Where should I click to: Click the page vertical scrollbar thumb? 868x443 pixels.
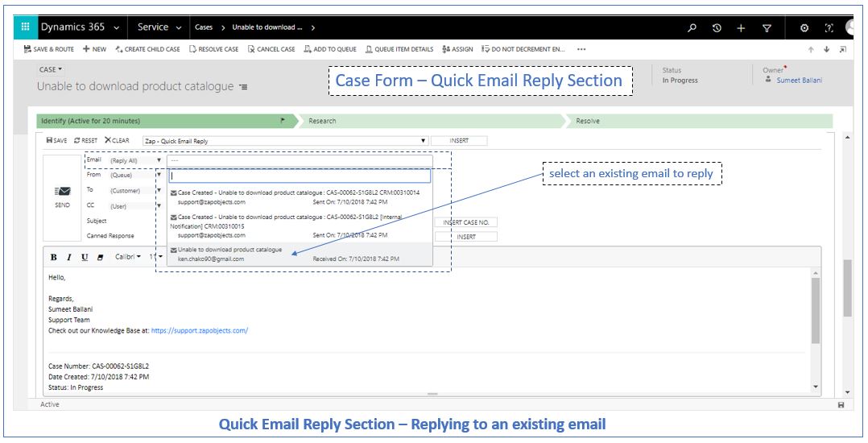[848, 288]
